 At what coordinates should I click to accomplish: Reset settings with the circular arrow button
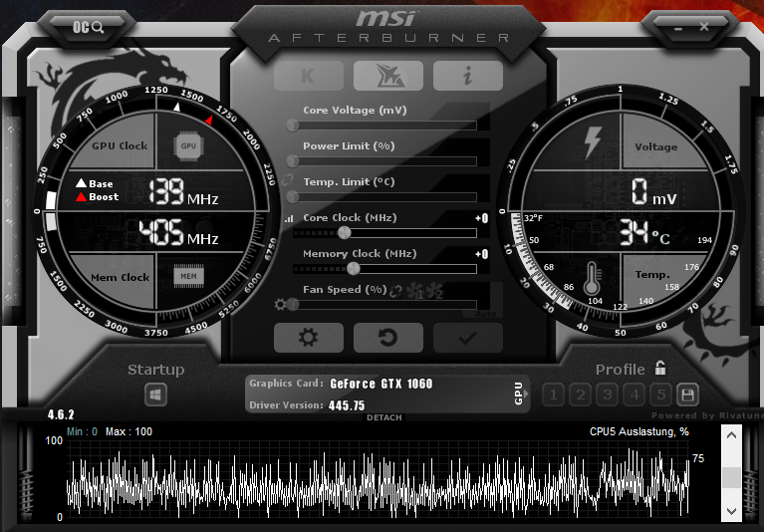pyautogui.click(x=387, y=337)
